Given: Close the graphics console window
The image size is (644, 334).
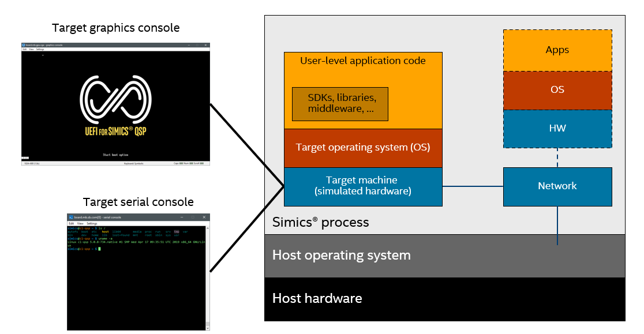Looking at the screenshot, I should [x=206, y=45].
